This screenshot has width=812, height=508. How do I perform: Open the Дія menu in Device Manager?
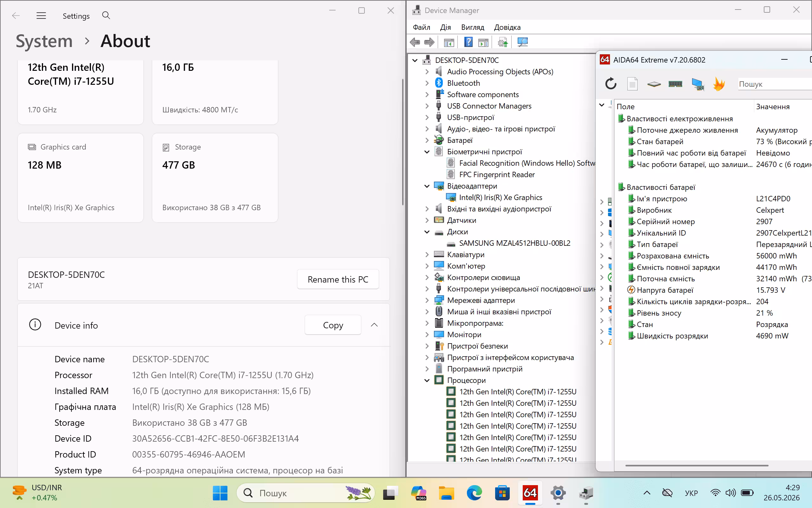pyautogui.click(x=445, y=27)
